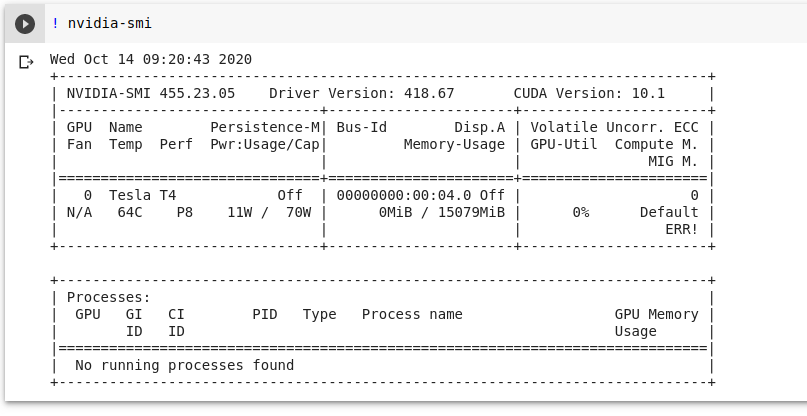Click the output arrow icon beside the results
The image size is (807, 416).
tap(26, 62)
